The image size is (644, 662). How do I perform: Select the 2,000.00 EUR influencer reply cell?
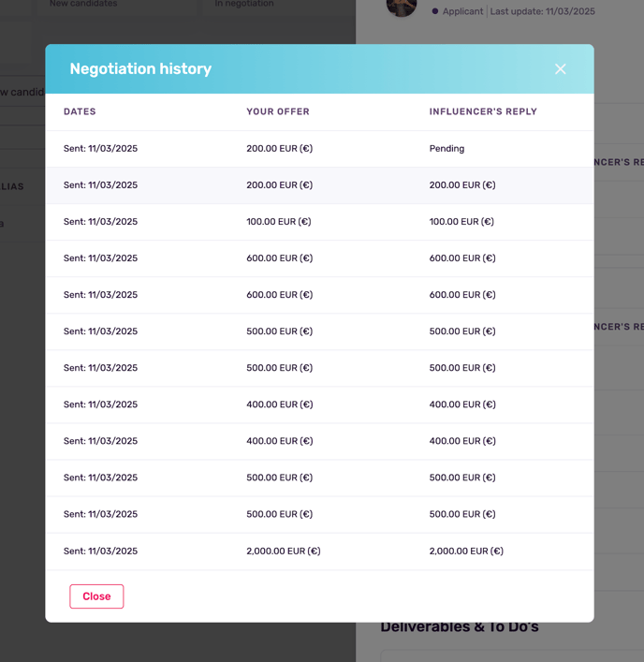tap(466, 552)
